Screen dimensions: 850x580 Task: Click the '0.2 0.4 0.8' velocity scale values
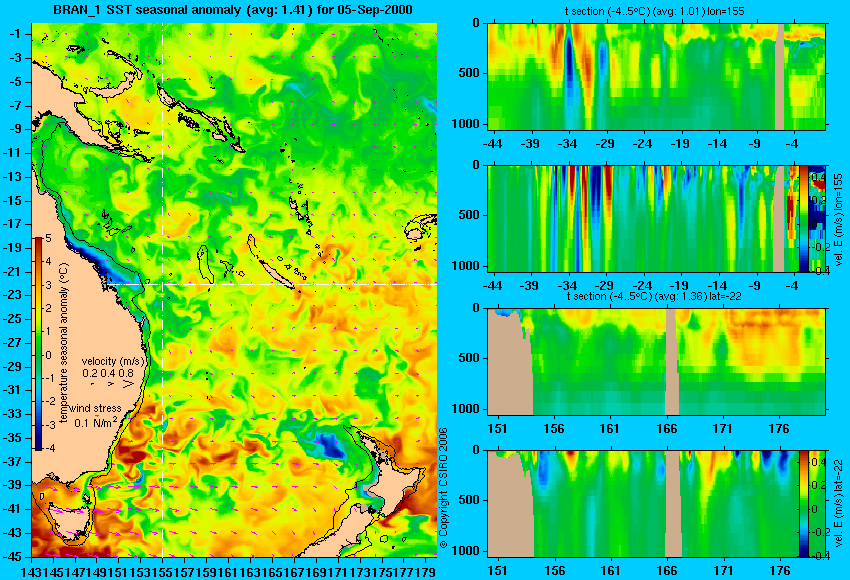[107, 373]
